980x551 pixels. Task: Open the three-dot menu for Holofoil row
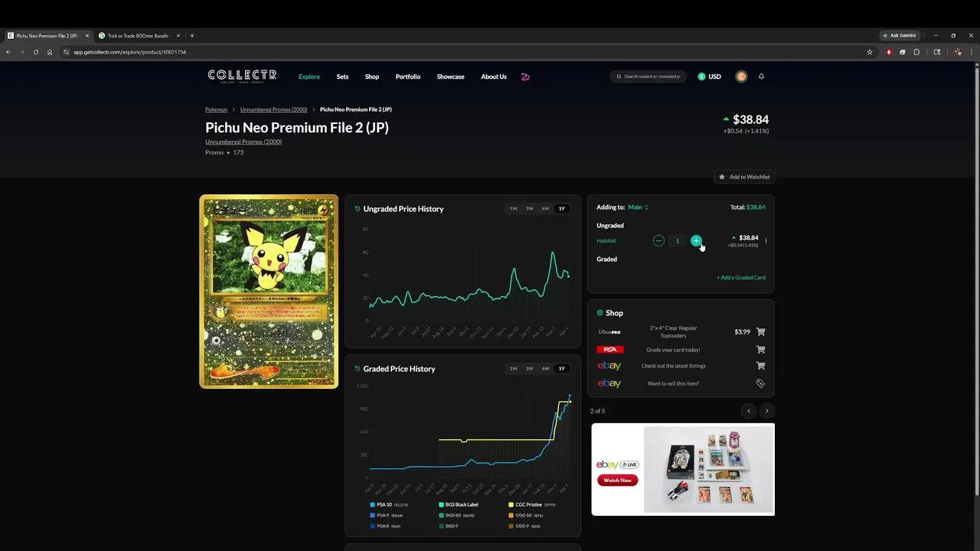tap(766, 241)
